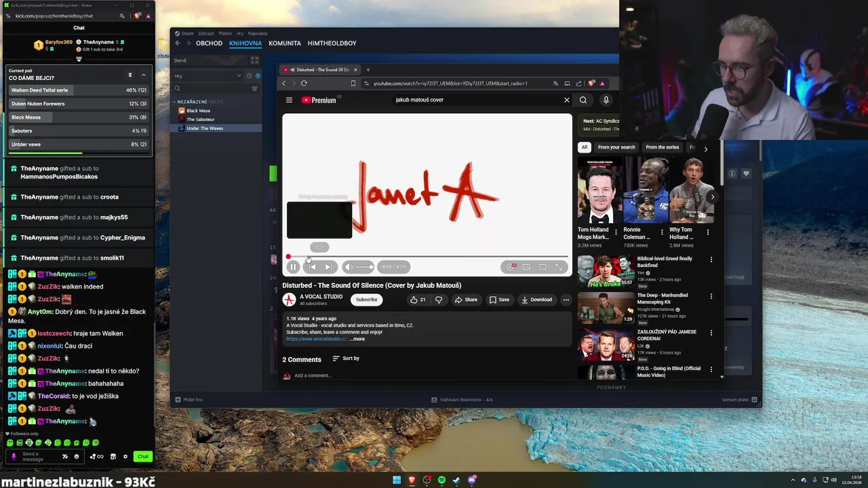Screen dimensions: 868x488
Task: Open Windows Start menu
Action: pos(397,480)
